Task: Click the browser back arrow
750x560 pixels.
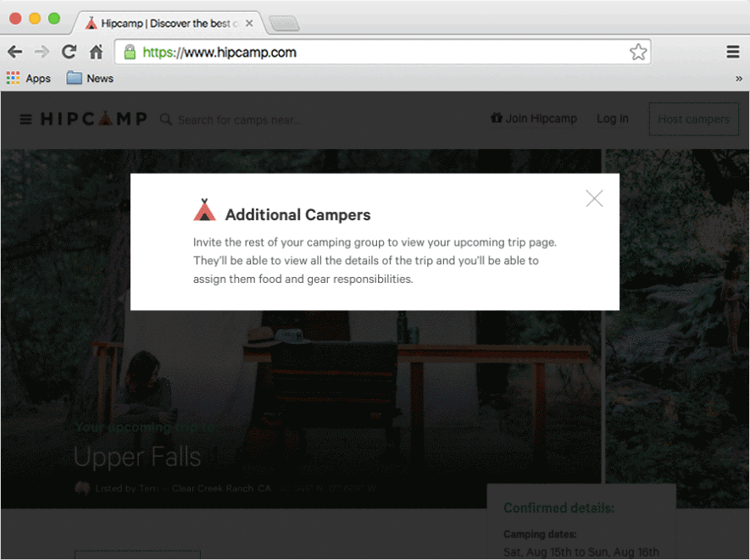Action: pyautogui.click(x=14, y=52)
